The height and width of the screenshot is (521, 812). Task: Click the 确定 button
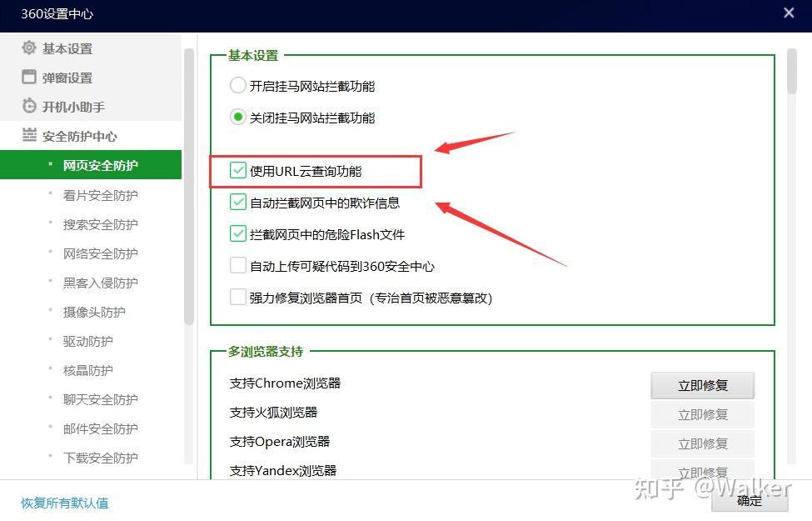750,500
